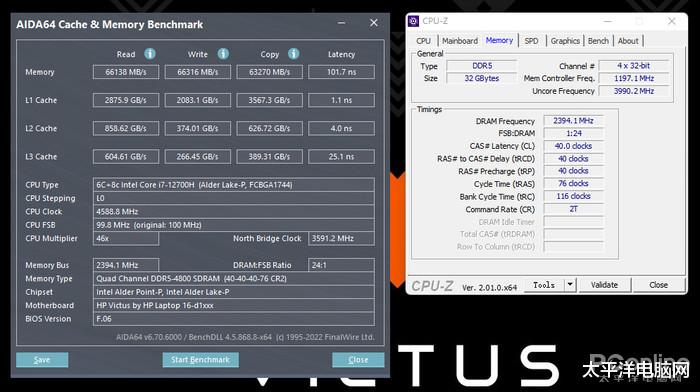The image size is (700, 392).
Task: Click Start Benchmark in AIDA64
Action: pyautogui.click(x=200, y=360)
